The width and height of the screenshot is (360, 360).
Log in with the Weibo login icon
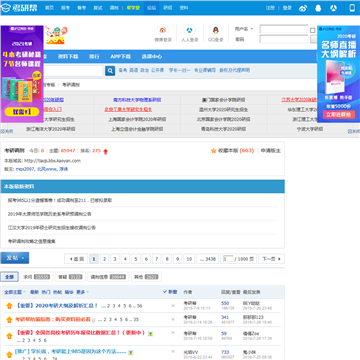pyautogui.click(x=163, y=30)
